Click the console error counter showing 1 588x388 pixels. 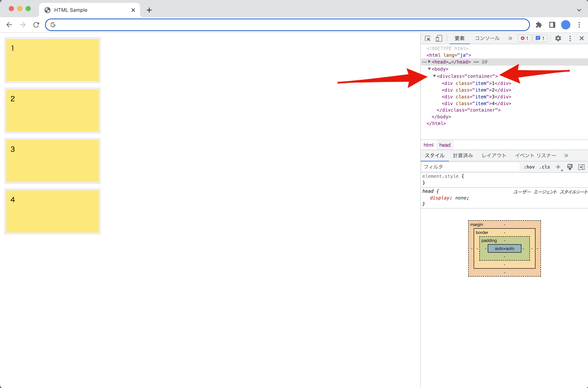[x=524, y=38]
